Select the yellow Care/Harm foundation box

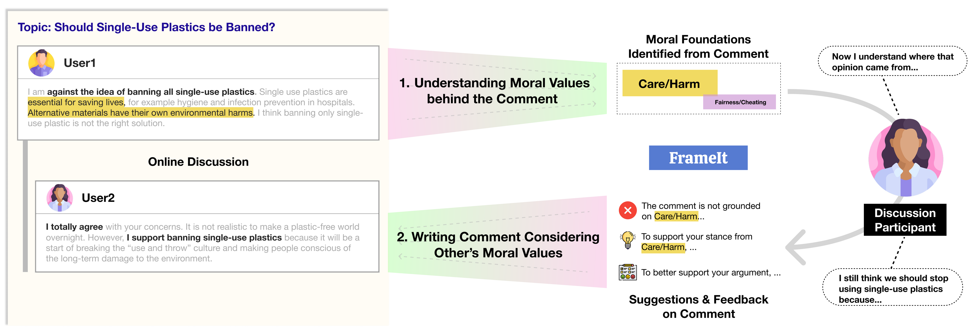coord(670,83)
